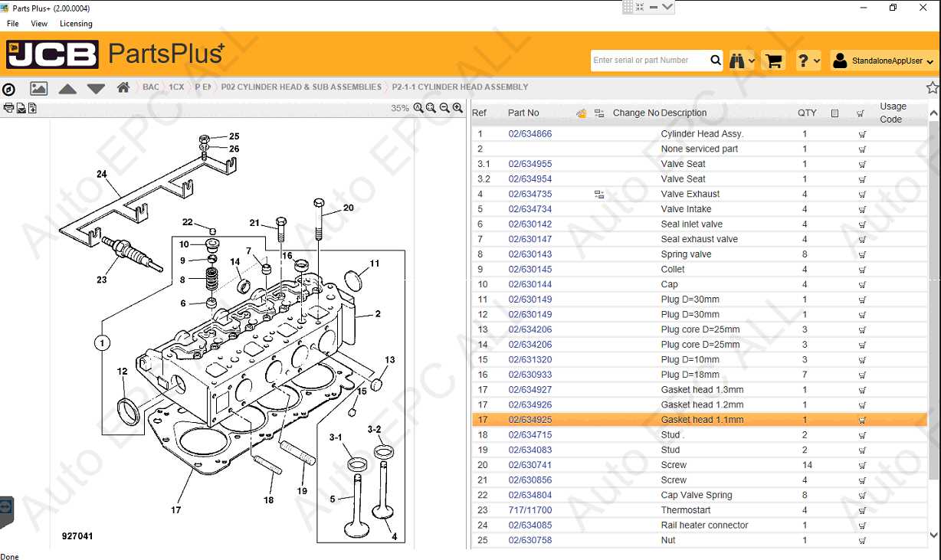Click the home icon in the navigation bar

[123, 87]
